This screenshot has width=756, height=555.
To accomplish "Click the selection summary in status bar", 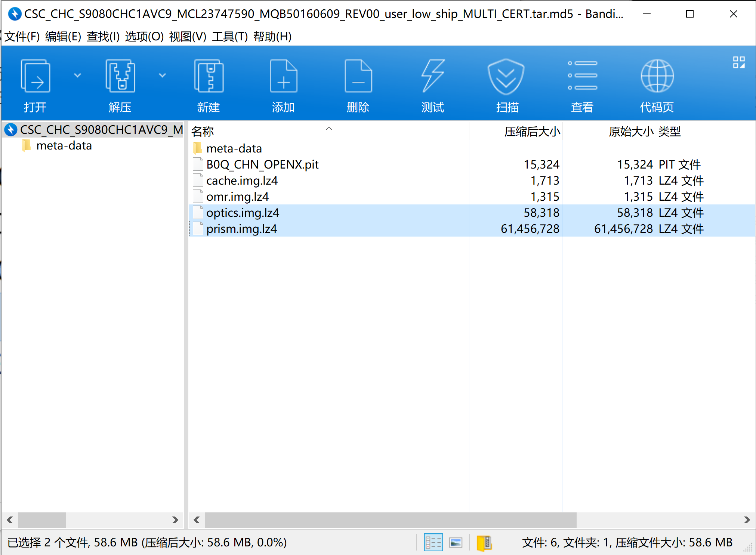I will (x=147, y=542).
